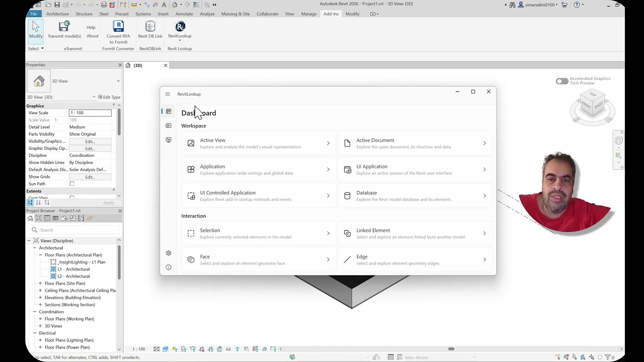Open the Database card
The width and height of the screenshot is (644, 362).
coord(416,196)
